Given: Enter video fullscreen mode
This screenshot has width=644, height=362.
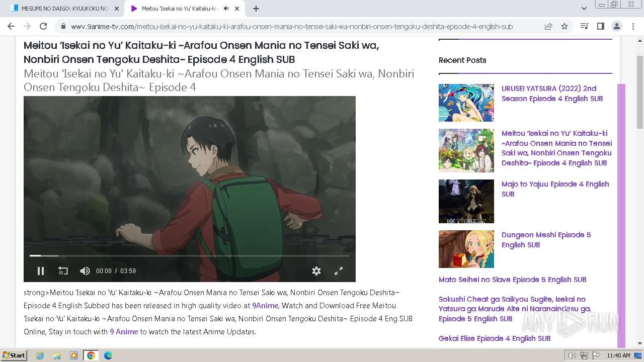Looking at the screenshot, I should pyautogui.click(x=339, y=271).
